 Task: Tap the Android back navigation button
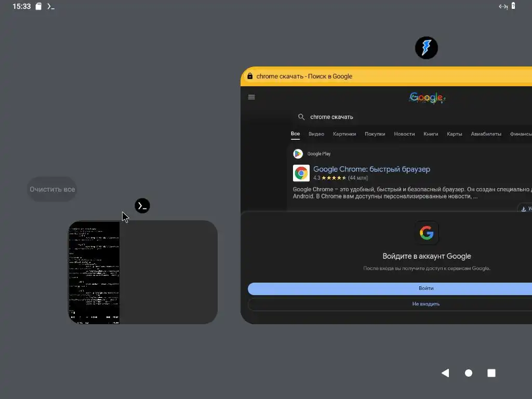click(x=445, y=373)
